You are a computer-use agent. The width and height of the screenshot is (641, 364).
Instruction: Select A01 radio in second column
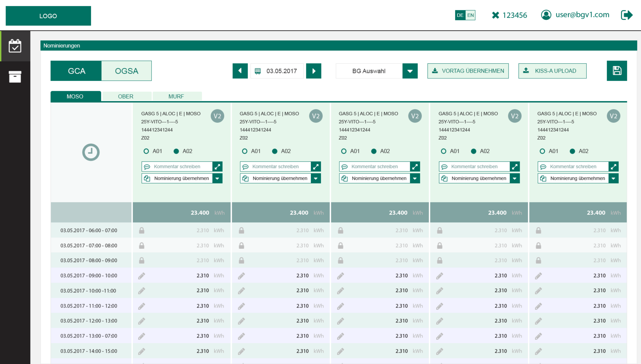(x=245, y=151)
